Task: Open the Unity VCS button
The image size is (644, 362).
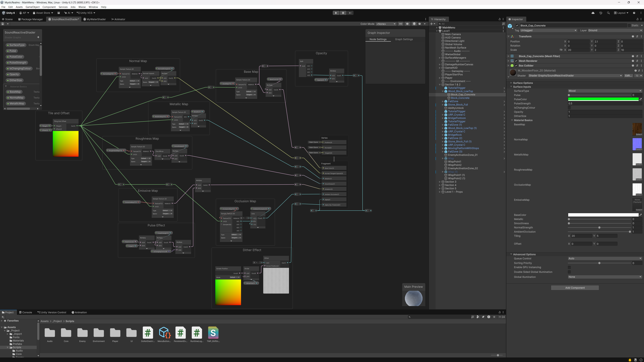Action: coord(86,13)
